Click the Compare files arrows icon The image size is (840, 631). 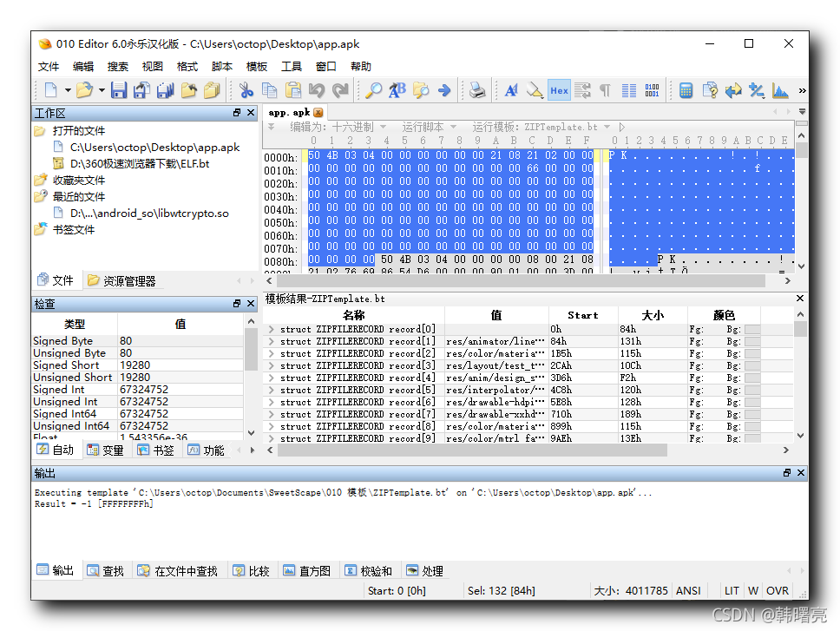tap(733, 90)
